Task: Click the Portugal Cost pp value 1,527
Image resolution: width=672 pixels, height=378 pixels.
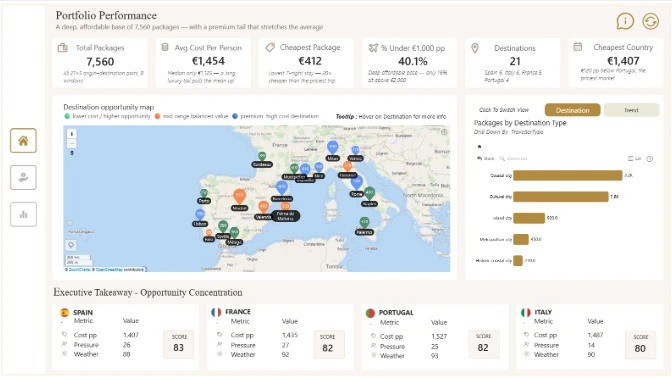Action: click(x=439, y=337)
